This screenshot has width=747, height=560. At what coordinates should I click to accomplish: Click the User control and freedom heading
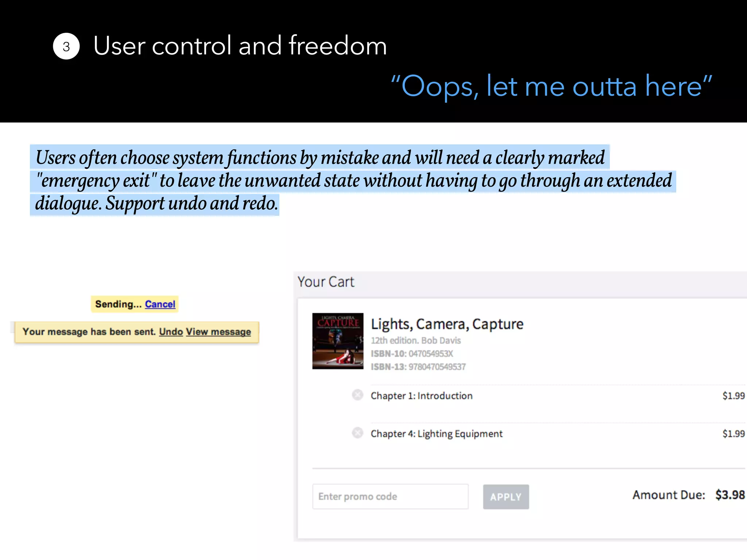coord(240,46)
